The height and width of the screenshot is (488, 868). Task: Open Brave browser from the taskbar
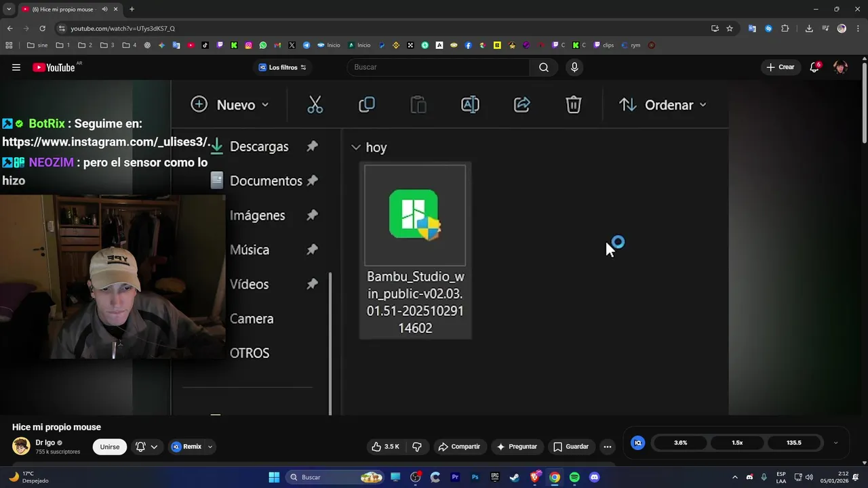point(534,477)
